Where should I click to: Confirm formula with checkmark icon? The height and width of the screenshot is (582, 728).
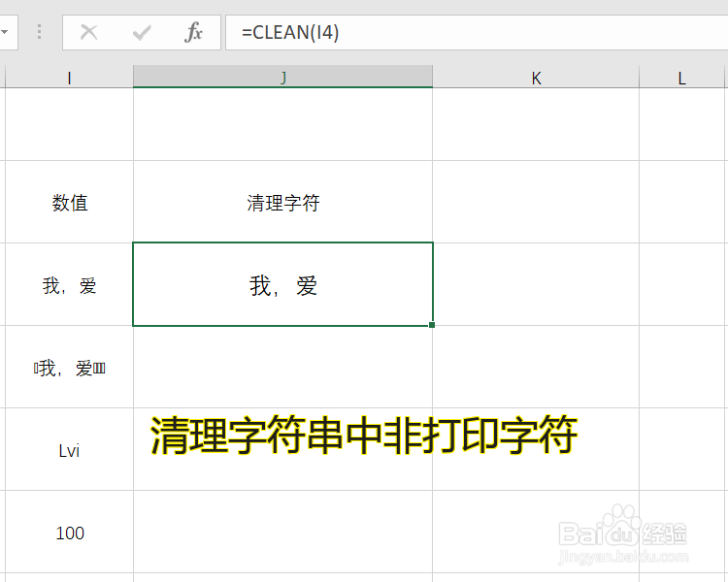(x=142, y=32)
